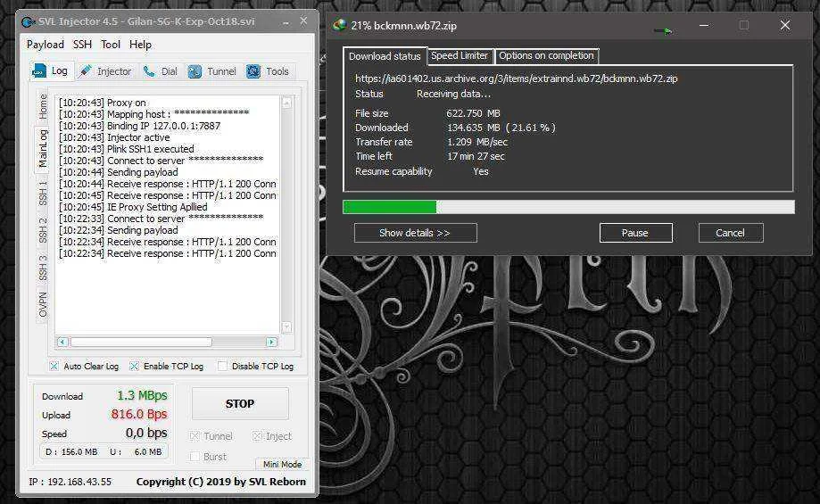820x504 pixels.
Task: Open the Tools tab
Action: 267,71
